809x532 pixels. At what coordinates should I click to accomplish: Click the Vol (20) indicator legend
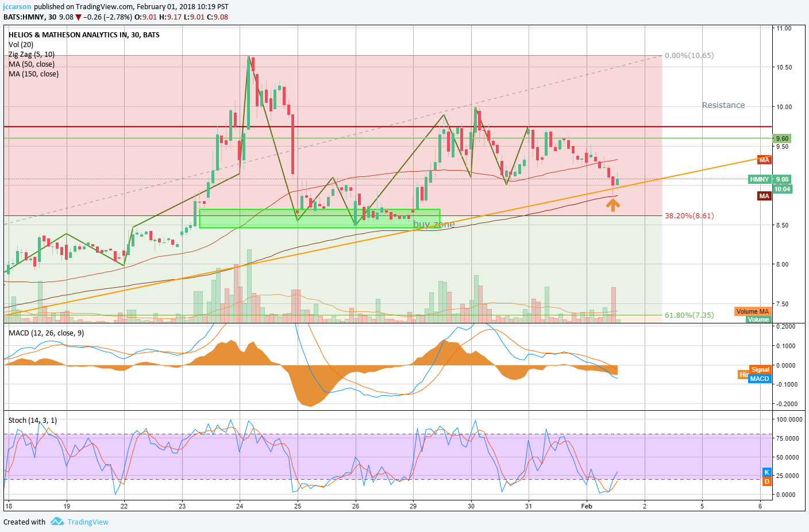click(21, 44)
